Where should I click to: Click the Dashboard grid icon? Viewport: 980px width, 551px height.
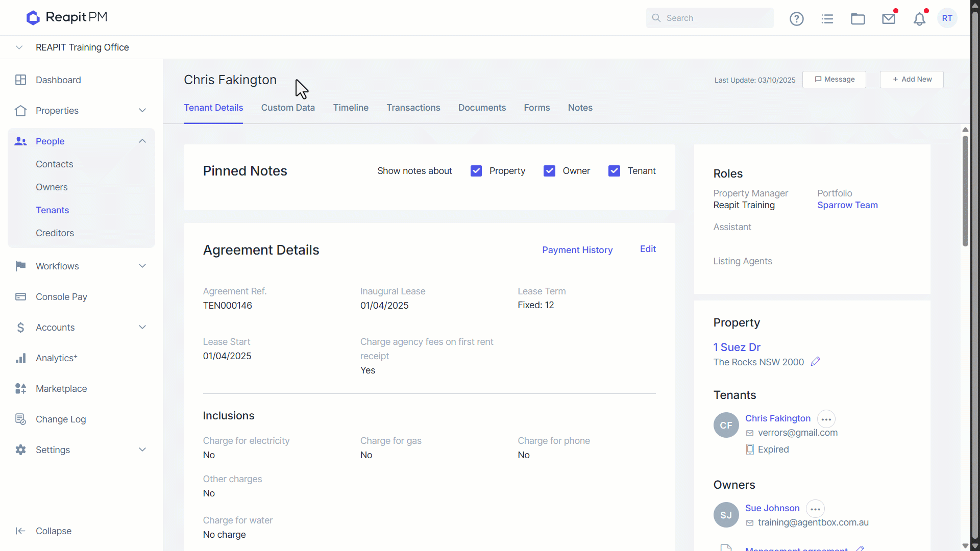[20, 80]
